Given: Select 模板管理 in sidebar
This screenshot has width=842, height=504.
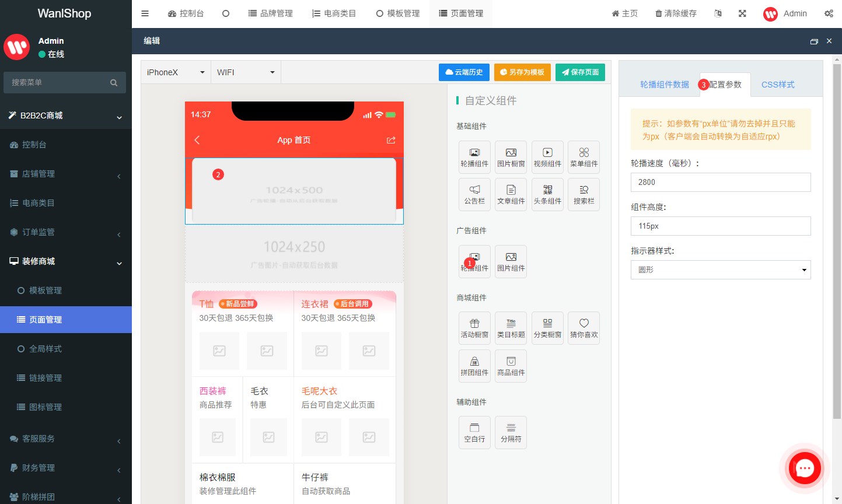Looking at the screenshot, I should pyautogui.click(x=66, y=290).
